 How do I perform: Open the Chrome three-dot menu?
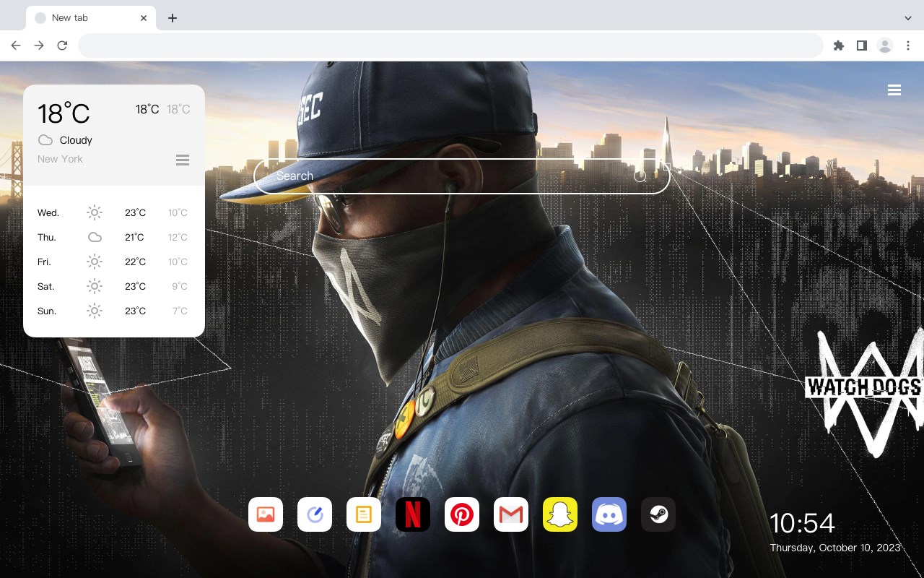pos(908,46)
